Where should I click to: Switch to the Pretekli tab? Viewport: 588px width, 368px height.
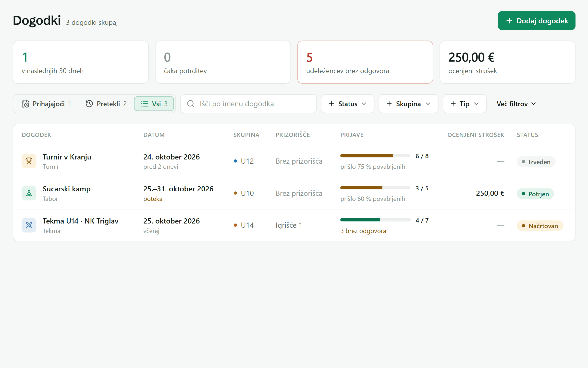pyautogui.click(x=106, y=104)
